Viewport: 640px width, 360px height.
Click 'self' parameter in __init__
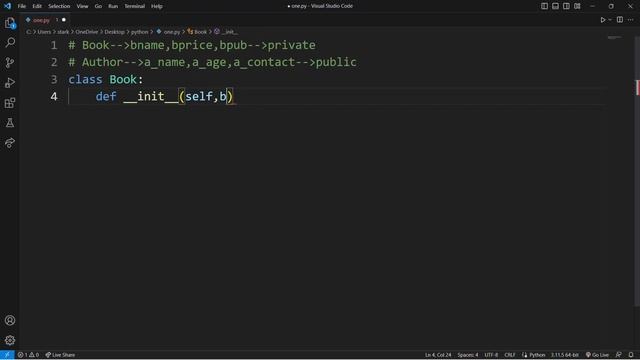(199, 96)
